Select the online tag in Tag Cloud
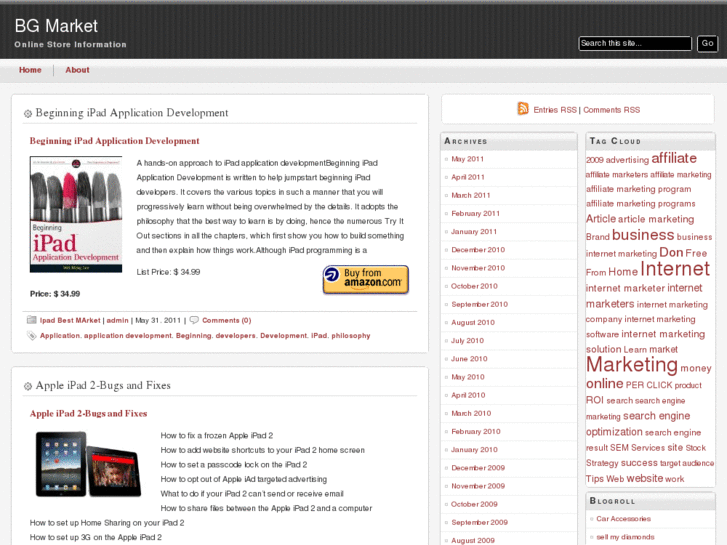The width and height of the screenshot is (727, 545). click(605, 384)
